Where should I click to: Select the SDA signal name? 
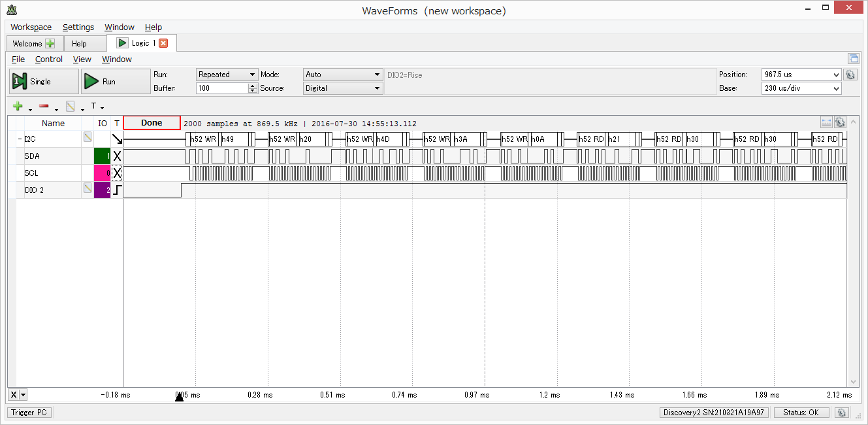[32, 156]
